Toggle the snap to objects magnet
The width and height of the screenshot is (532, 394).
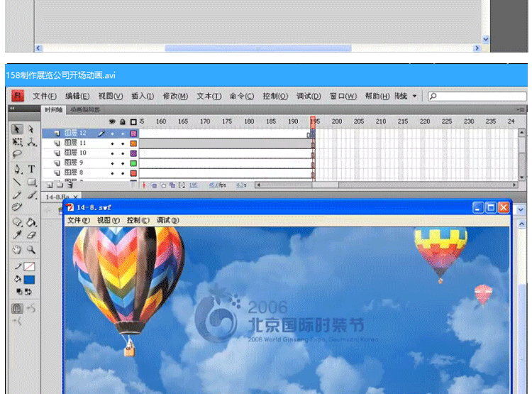(x=17, y=308)
